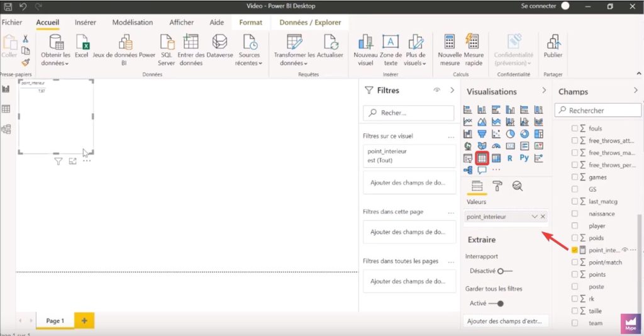This screenshot has height=336, width=644.
Task: Check the points field
Action: click(575, 274)
